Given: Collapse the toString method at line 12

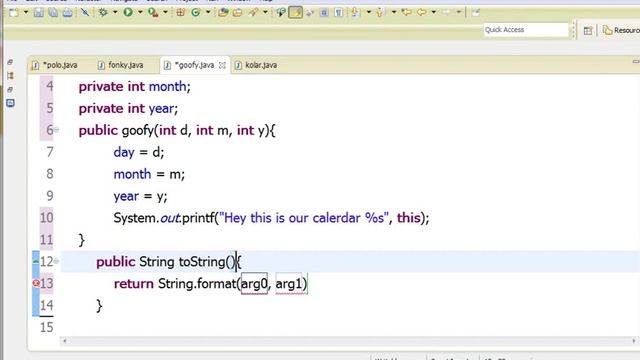Looking at the screenshot, I should [x=56, y=261].
